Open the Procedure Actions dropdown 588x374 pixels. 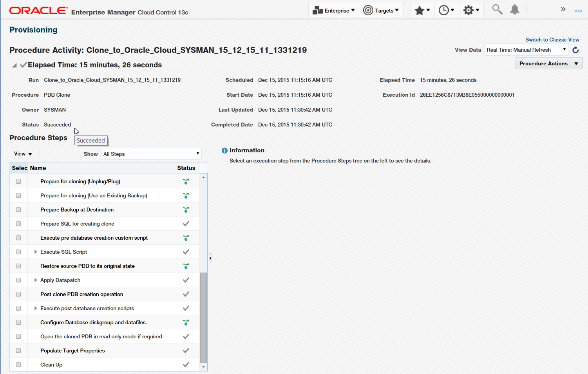pyautogui.click(x=549, y=63)
